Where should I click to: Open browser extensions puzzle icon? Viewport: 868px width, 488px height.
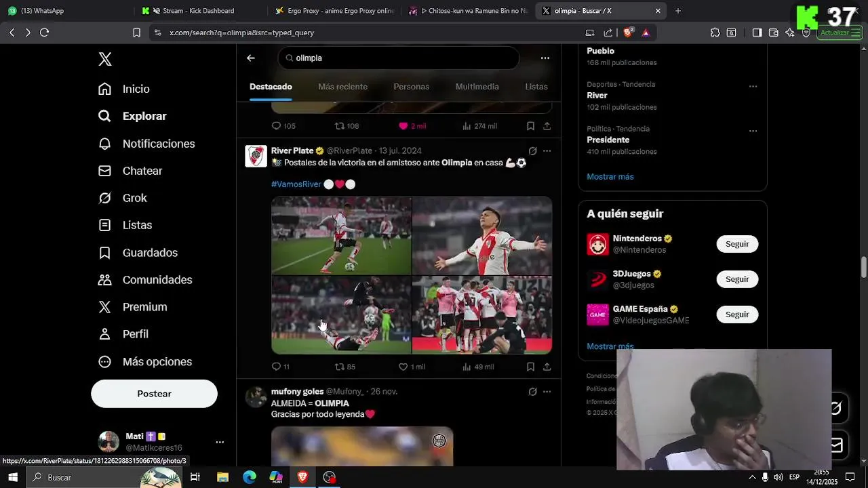coord(715,33)
